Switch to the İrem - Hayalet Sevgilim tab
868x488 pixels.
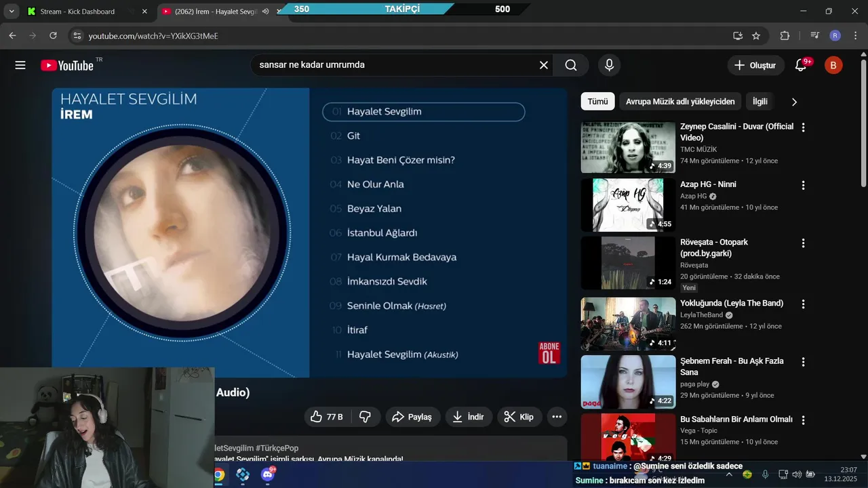(216, 12)
